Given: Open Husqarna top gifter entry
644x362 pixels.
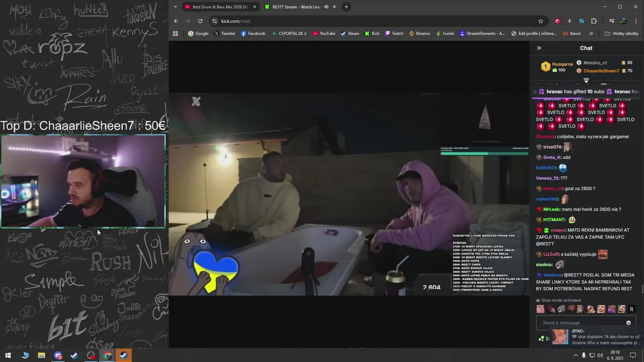Looking at the screenshot, I should tap(557, 67).
